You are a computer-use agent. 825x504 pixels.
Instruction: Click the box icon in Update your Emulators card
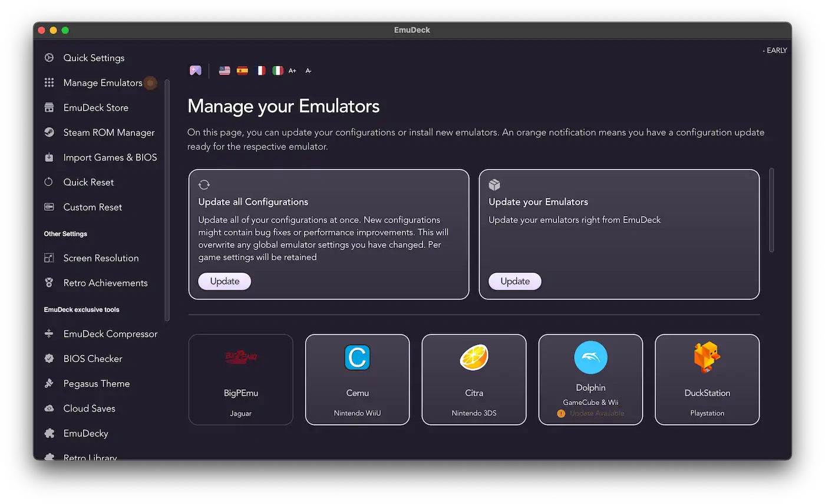[x=494, y=185]
